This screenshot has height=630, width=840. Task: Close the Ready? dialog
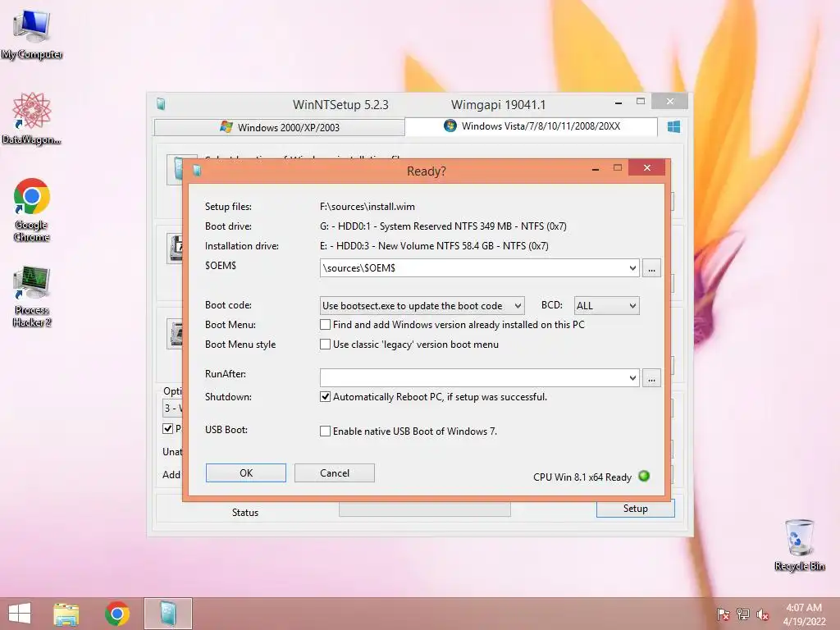(646, 167)
